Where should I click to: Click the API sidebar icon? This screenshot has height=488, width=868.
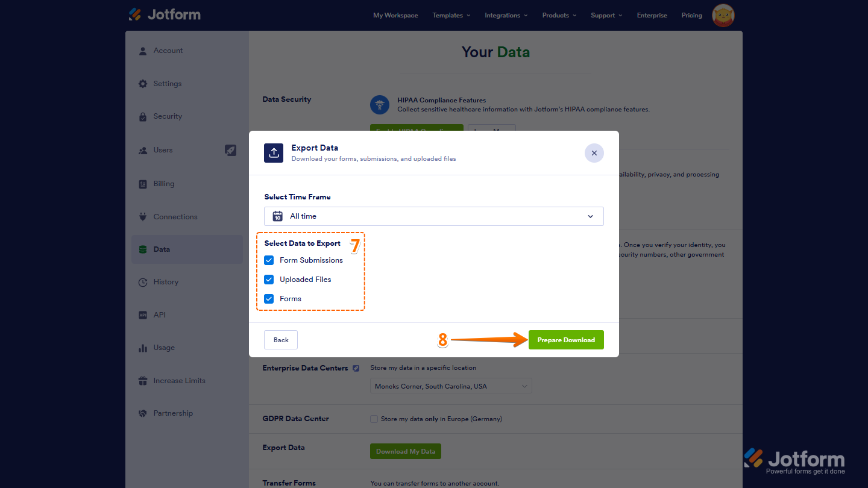click(142, 314)
